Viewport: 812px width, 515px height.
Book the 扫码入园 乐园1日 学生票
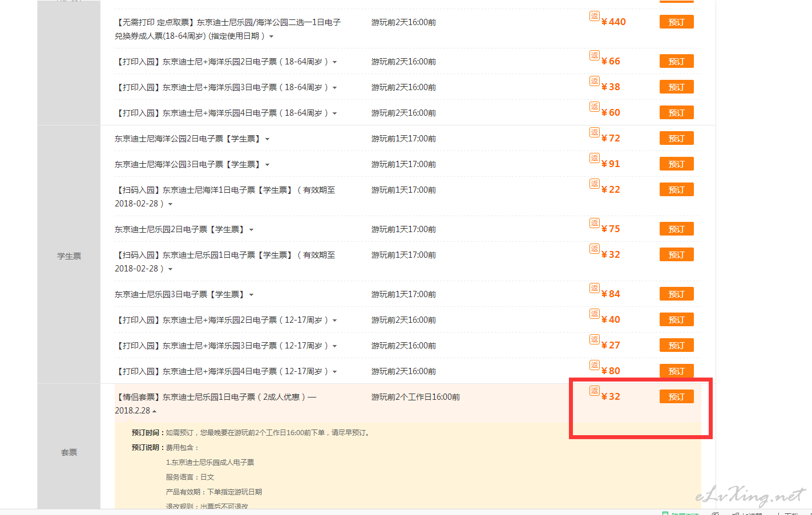[x=676, y=255]
